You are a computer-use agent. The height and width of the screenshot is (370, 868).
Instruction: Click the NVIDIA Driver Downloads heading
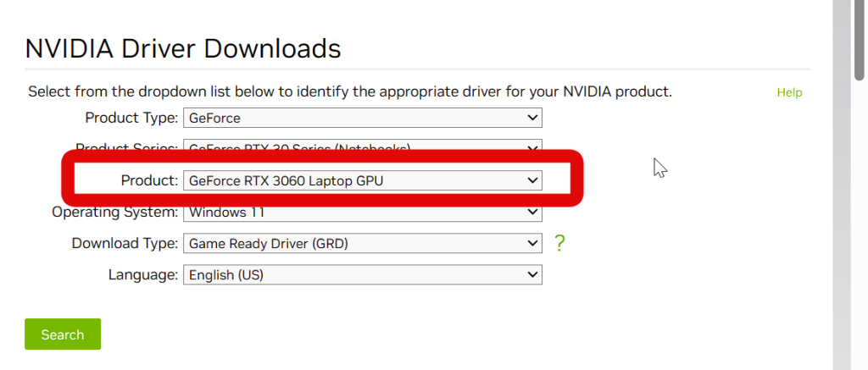click(183, 48)
